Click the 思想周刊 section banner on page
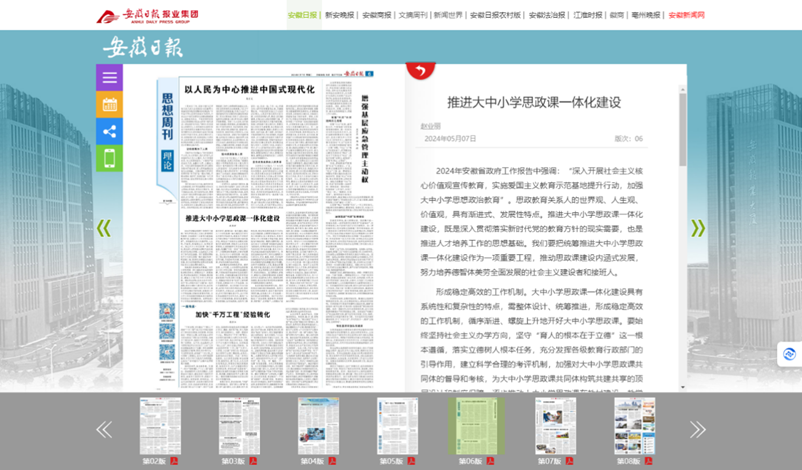The width and height of the screenshot is (802, 470). pos(167,117)
